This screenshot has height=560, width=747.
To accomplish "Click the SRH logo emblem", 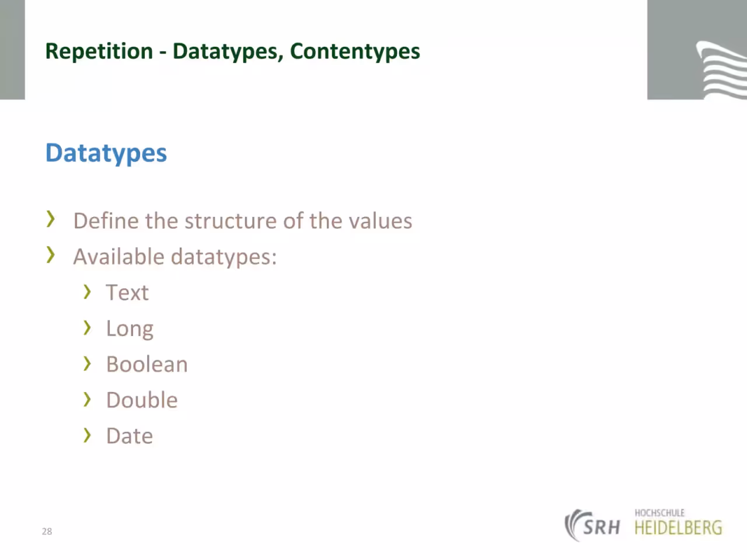I will (x=592, y=525).
